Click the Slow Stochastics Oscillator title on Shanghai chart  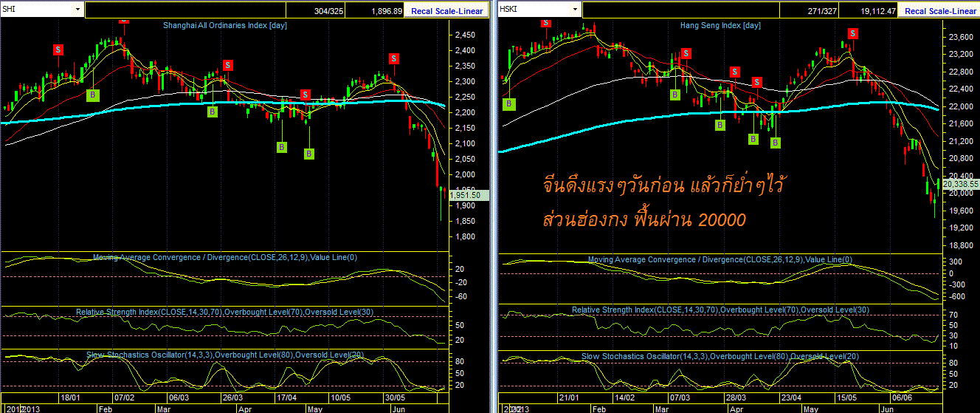pos(225,355)
